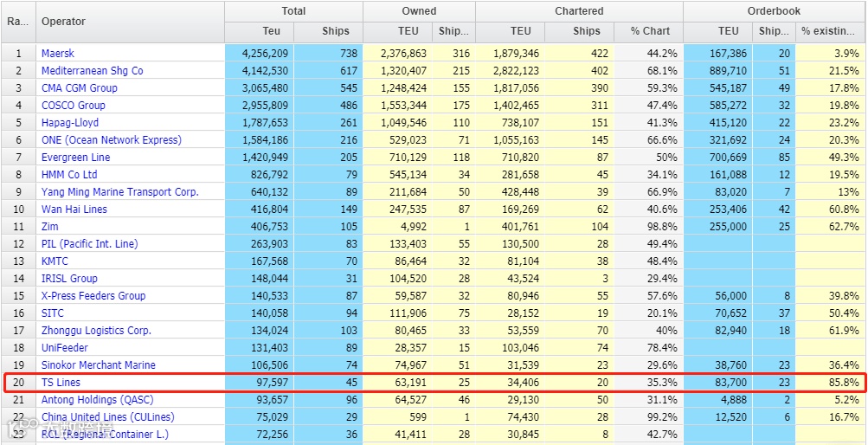Click Zhonggu Logistics orderbook percentage 61.9%

coord(831,331)
